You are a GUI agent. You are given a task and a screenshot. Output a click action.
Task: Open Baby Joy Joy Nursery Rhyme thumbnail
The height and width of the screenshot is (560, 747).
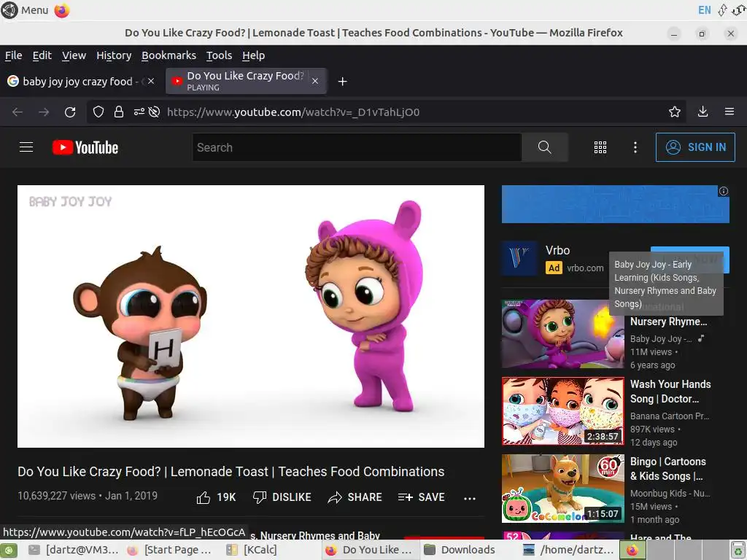pos(562,334)
